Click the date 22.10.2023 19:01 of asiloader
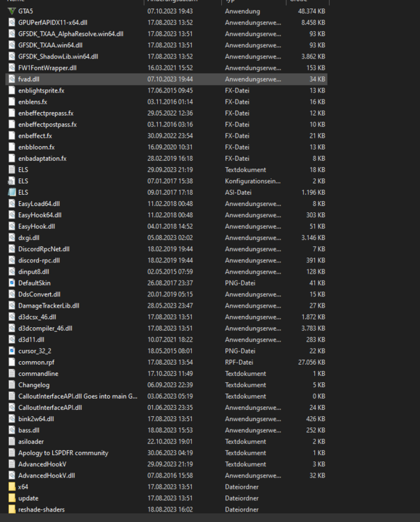The width and height of the screenshot is (420, 522). click(170, 441)
